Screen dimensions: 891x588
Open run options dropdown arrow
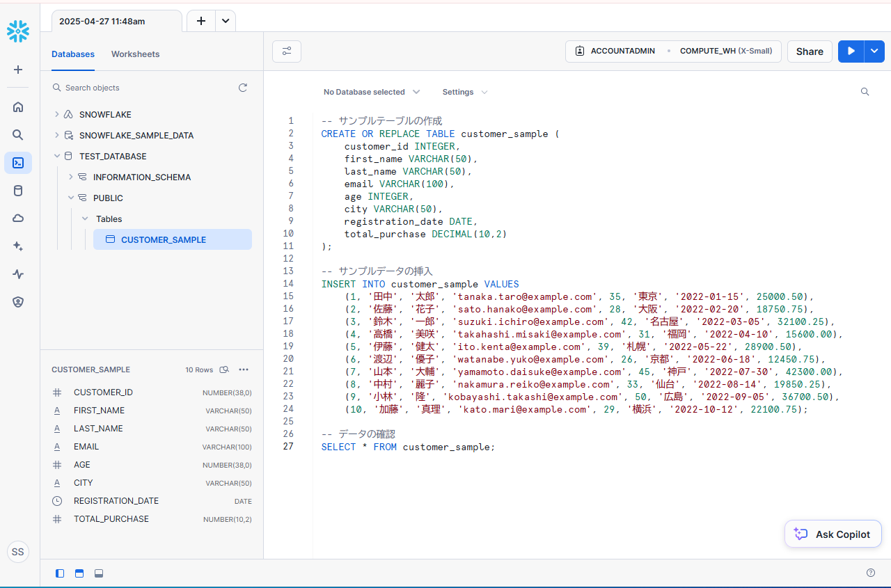pyautogui.click(x=874, y=51)
